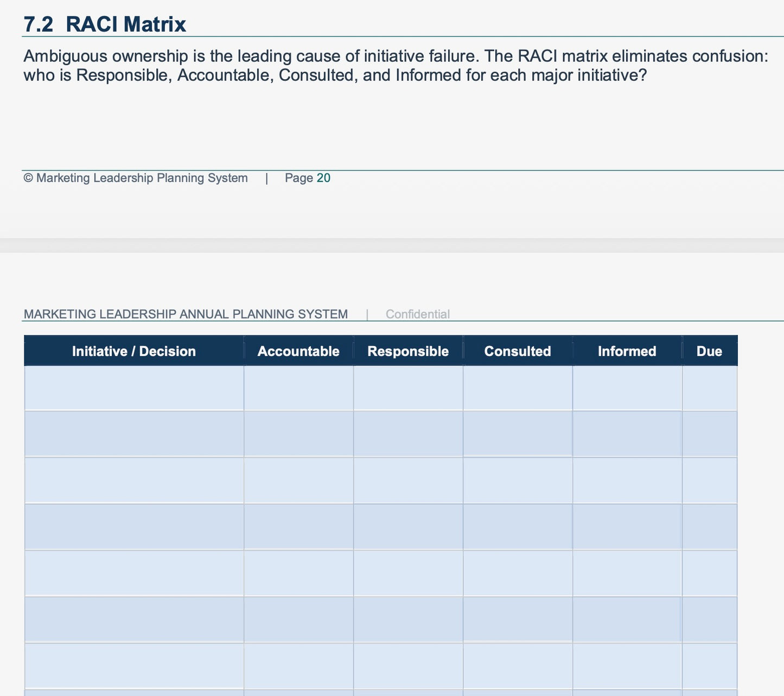Image resolution: width=784 pixels, height=696 pixels.
Task: Click the "Page 20" footer page number
Action: [308, 178]
